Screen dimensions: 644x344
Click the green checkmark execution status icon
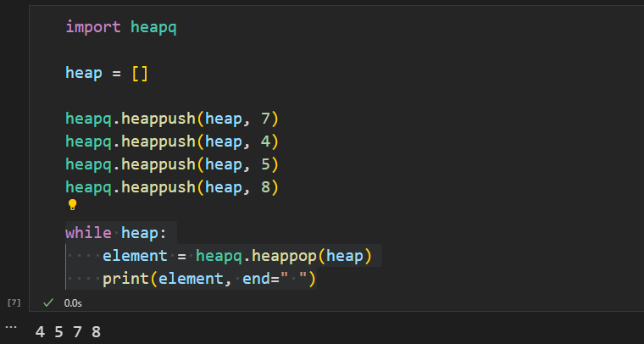click(48, 303)
